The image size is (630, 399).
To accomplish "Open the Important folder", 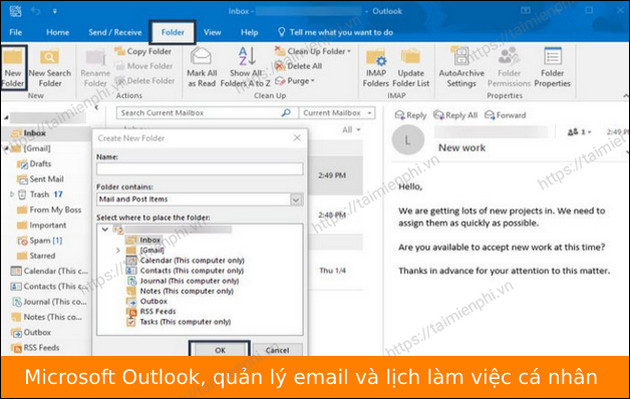I will (x=41, y=225).
